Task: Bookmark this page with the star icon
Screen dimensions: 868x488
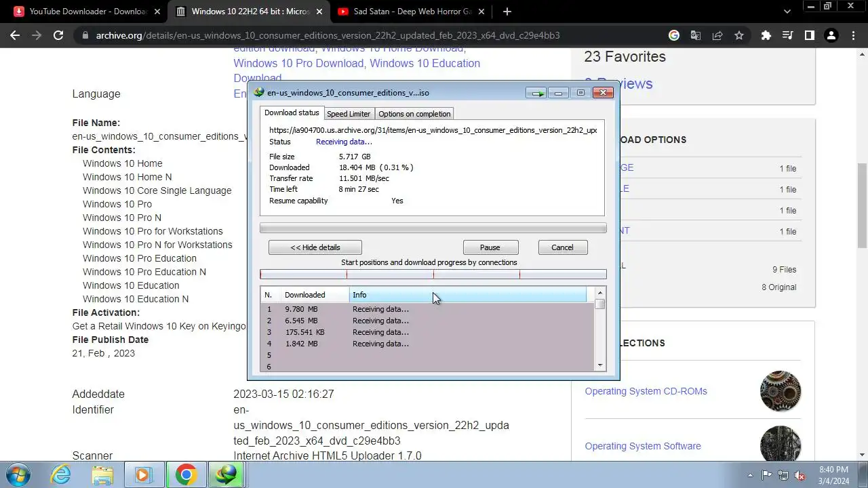Action: pos(739,35)
